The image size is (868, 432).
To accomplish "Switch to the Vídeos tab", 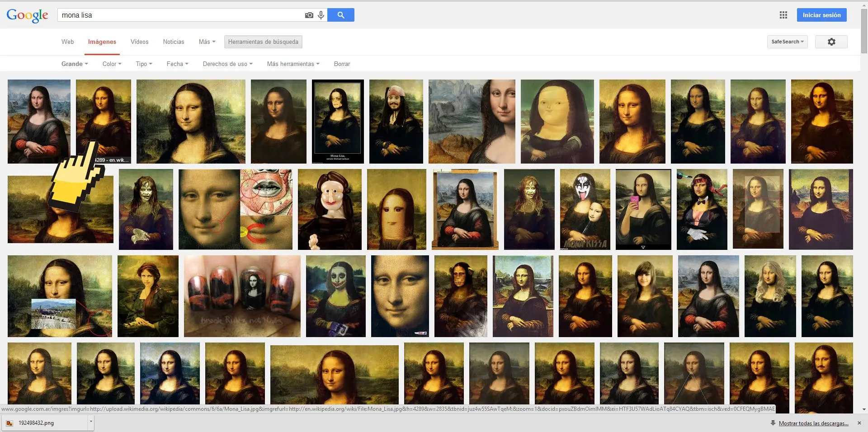I will point(139,42).
